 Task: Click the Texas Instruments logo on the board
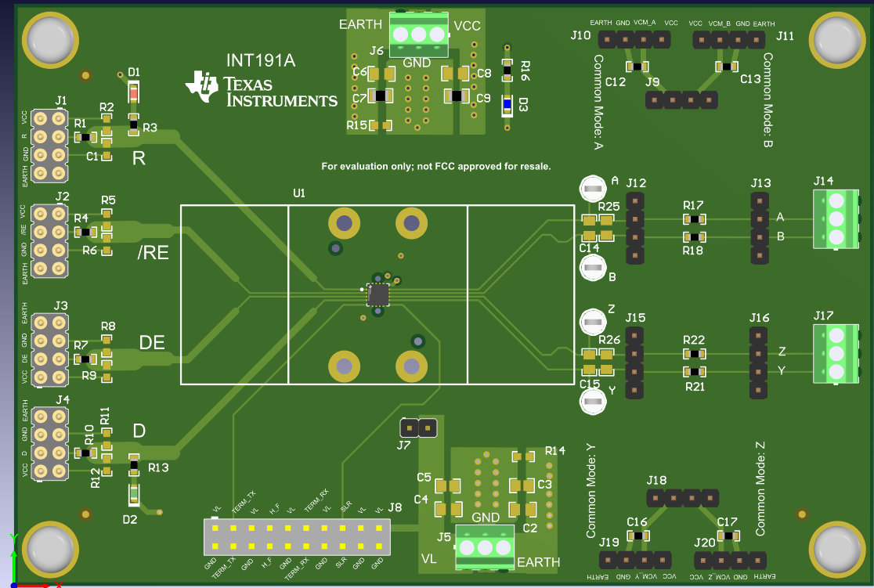click(262, 91)
